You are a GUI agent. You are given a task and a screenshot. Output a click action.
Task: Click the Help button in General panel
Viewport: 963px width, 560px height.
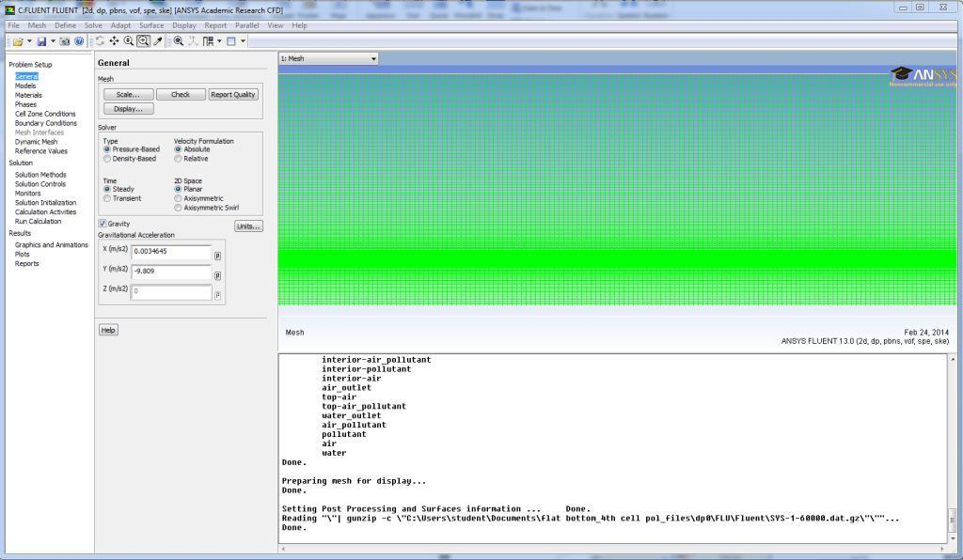108,330
